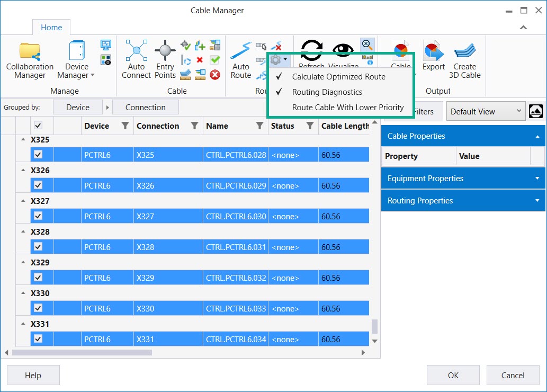Click the Visualize eye icon
This screenshot has width=547, height=392.
(343, 51)
